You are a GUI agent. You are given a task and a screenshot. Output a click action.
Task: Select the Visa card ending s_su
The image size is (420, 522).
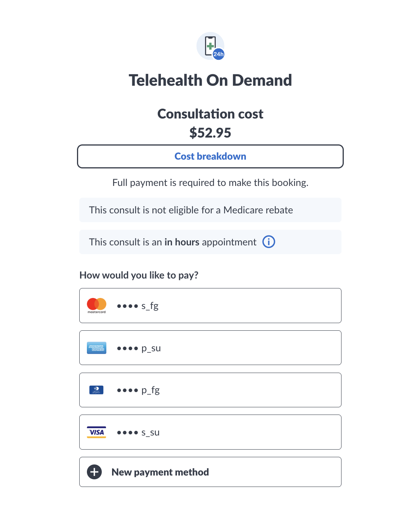click(x=210, y=432)
